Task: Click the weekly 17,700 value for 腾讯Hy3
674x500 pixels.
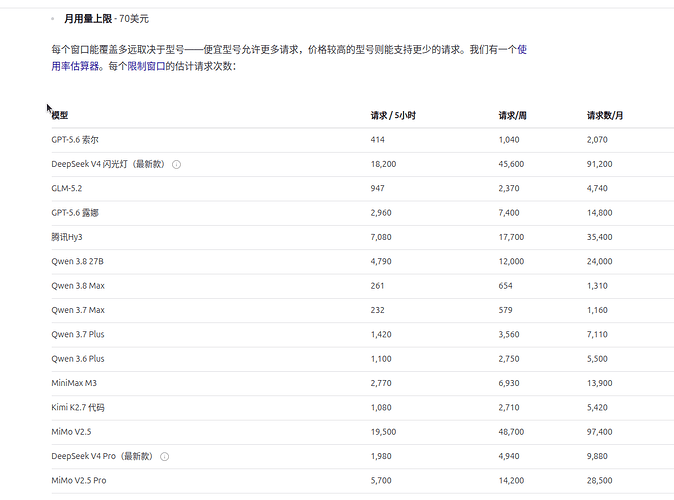Action: pos(511,237)
